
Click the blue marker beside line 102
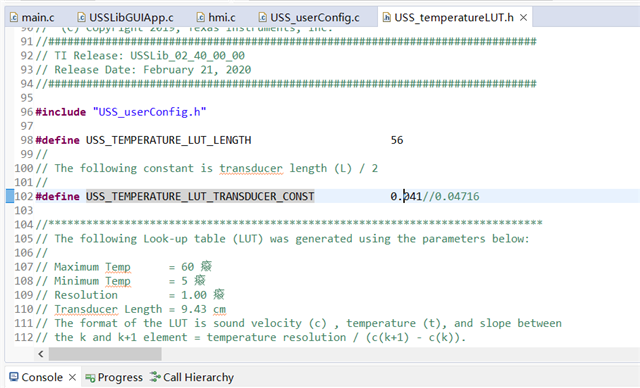pos(10,196)
